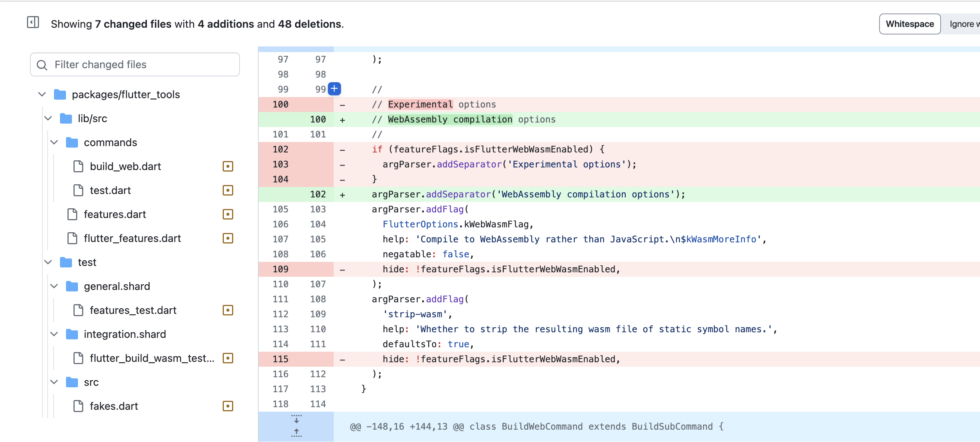Select the Whitespace toggle button
Image resolution: width=980 pixels, height=442 pixels.
[910, 24]
